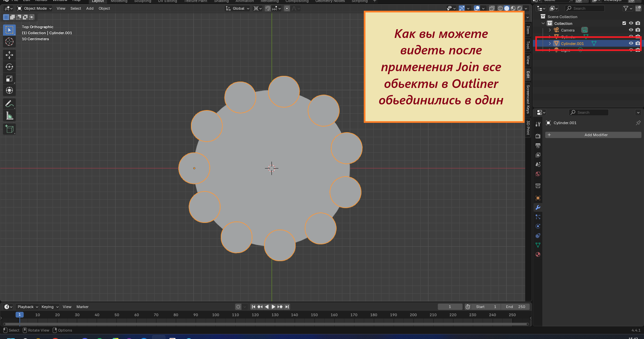This screenshot has width=644, height=339.
Task: Collapse the Collection tree item
Action: coord(543,23)
